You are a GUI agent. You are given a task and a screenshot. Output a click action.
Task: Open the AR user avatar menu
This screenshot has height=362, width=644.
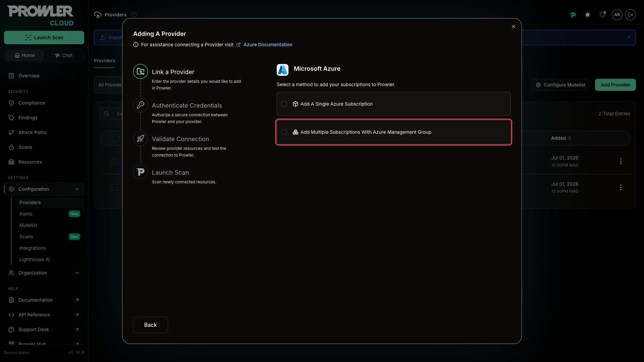tap(617, 15)
